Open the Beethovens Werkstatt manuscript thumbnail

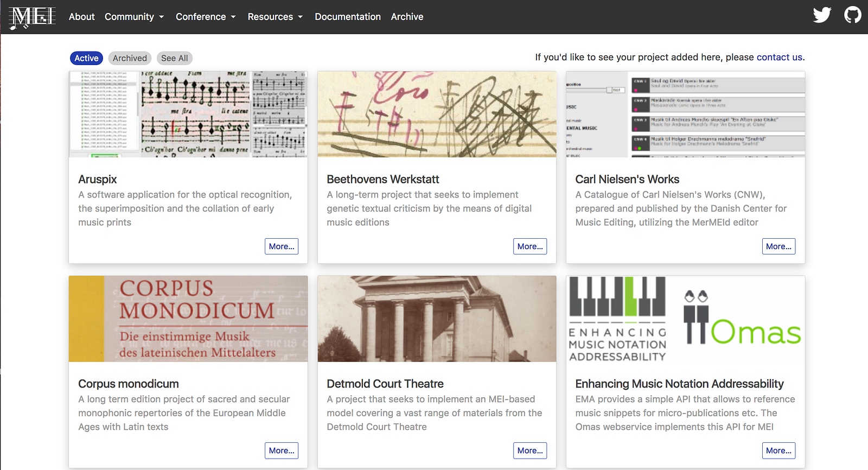437,115
